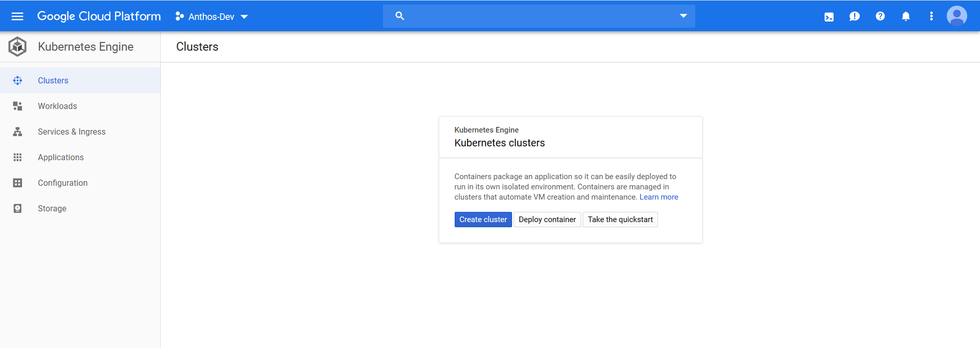This screenshot has height=348, width=980.
Task: Open the user account avatar
Action: pyautogui.click(x=957, y=16)
